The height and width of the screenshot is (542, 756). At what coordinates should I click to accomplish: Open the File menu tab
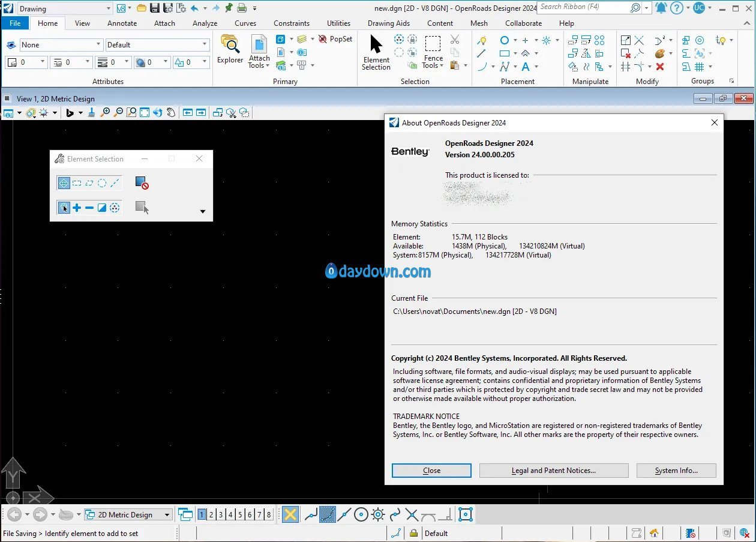(15, 23)
